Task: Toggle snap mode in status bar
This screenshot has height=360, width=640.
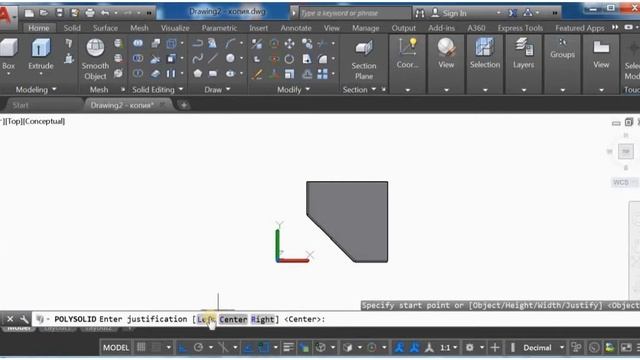Action: (x=156, y=348)
